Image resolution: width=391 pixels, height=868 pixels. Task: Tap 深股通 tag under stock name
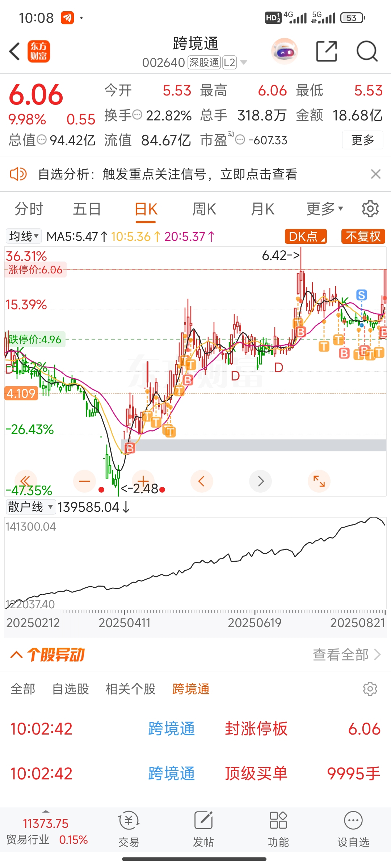click(x=204, y=63)
